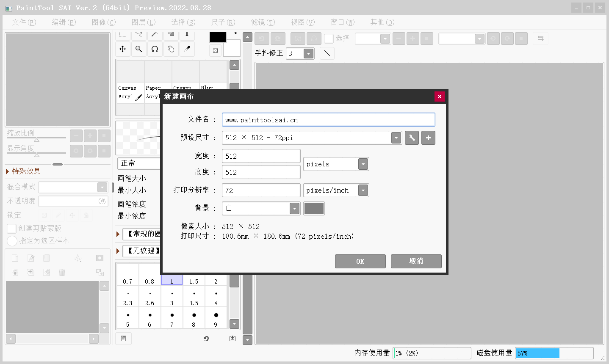Open the 编辑(E) menu
This screenshot has height=364, width=609.
[x=64, y=22]
